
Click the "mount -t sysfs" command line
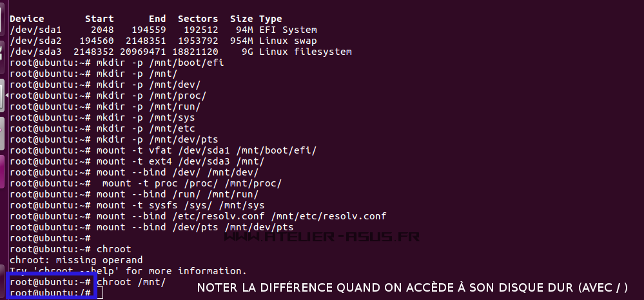click(173, 205)
